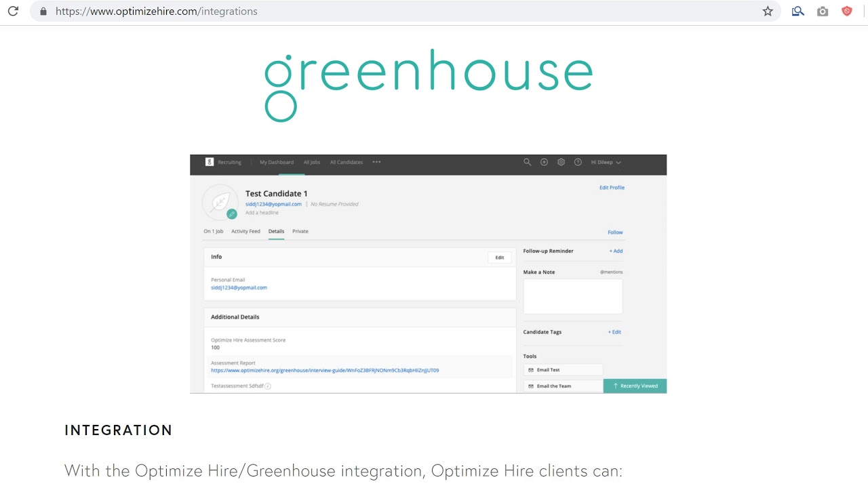Click the green pencil edit avatar icon
Screen dimensions: 868x488
pos(232,213)
